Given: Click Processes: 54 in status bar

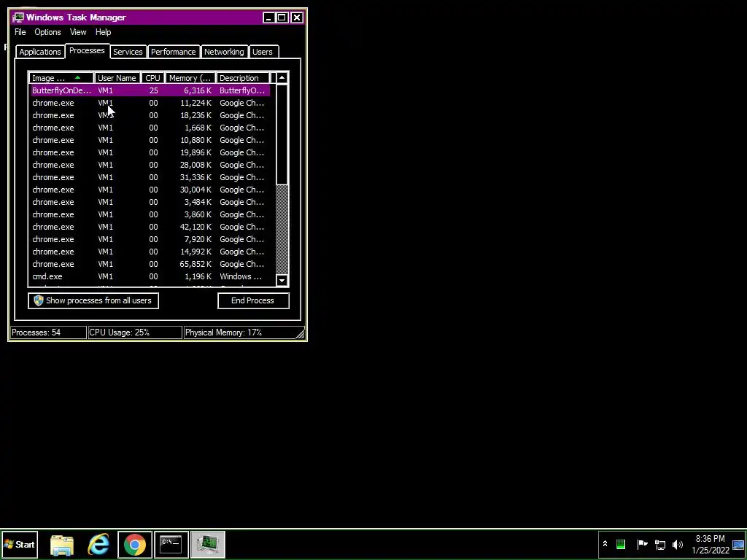Looking at the screenshot, I should tap(48, 332).
